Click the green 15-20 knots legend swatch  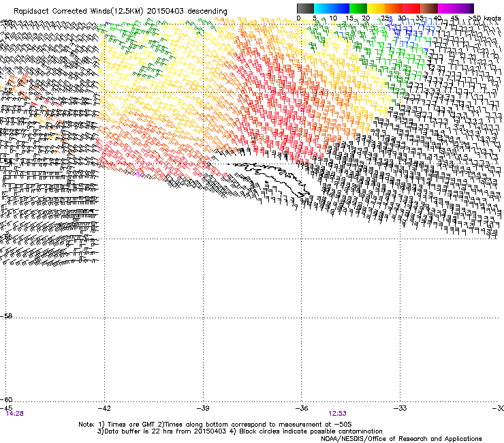pos(358,8)
